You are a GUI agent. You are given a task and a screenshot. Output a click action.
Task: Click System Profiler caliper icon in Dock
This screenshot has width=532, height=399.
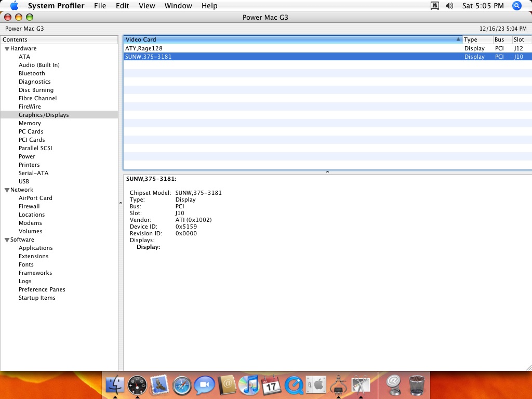click(x=338, y=385)
